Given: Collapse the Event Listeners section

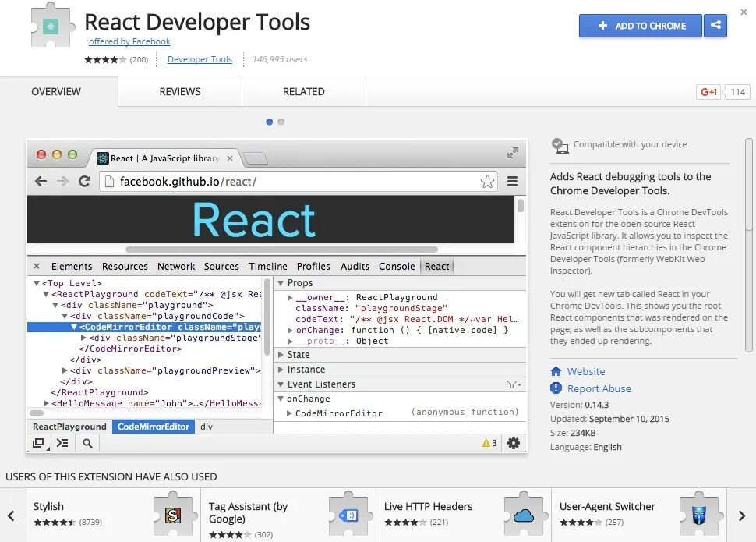Looking at the screenshot, I should (x=281, y=384).
